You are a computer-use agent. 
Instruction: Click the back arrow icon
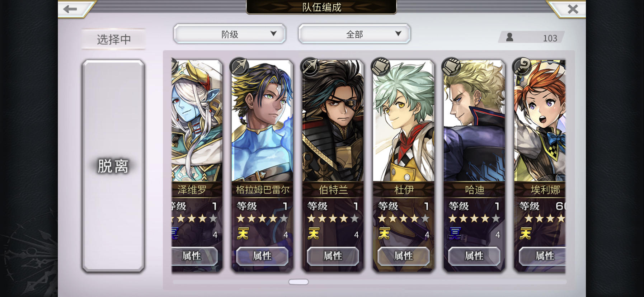[x=70, y=9]
